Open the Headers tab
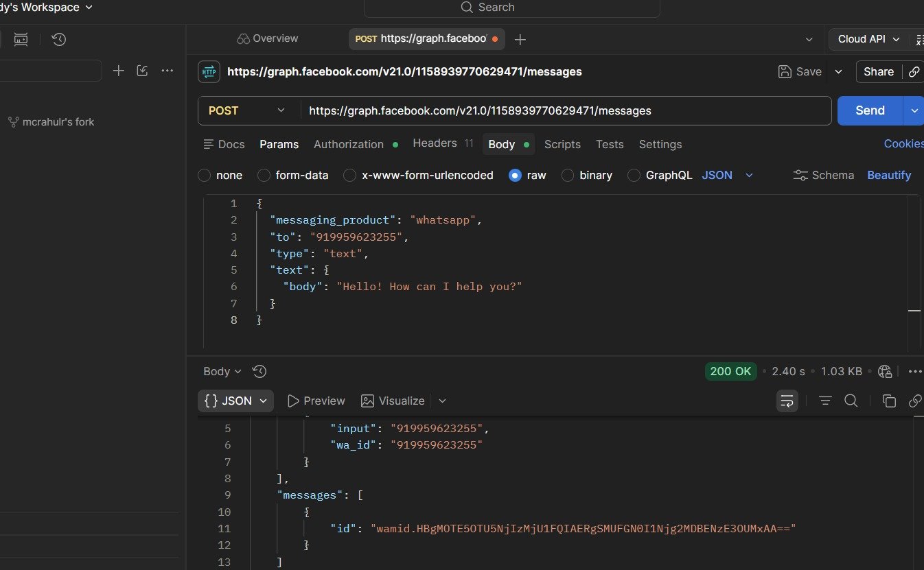 pyautogui.click(x=443, y=143)
